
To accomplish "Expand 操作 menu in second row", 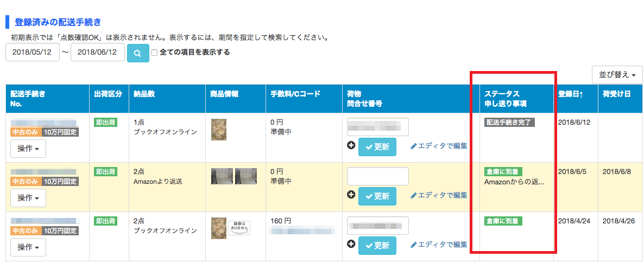I will click(28, 198).
